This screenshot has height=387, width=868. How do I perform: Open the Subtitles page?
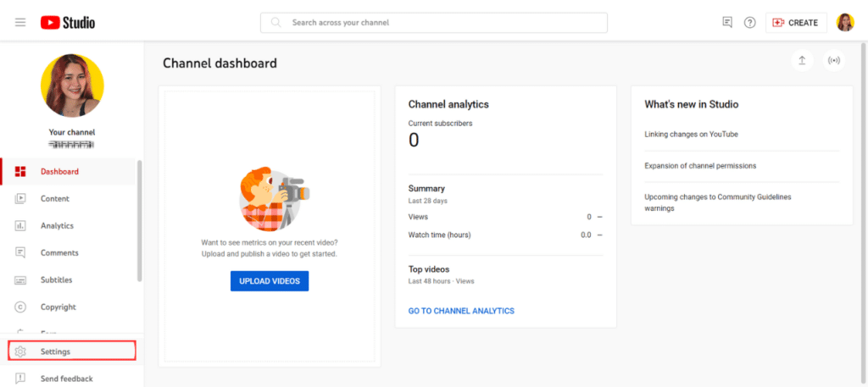[56, 280]
